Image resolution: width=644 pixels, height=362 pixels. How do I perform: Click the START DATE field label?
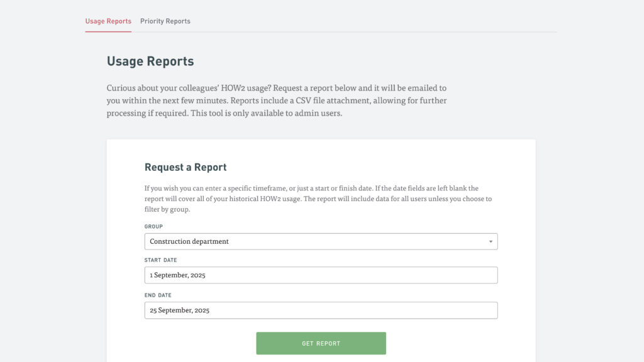[160, 260]
